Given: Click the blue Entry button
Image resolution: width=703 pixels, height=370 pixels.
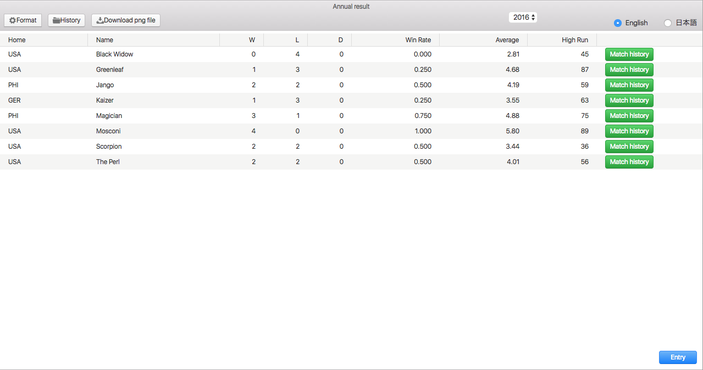Looking at the screenshot, I should pyautogui.click(x=677, y=357).
